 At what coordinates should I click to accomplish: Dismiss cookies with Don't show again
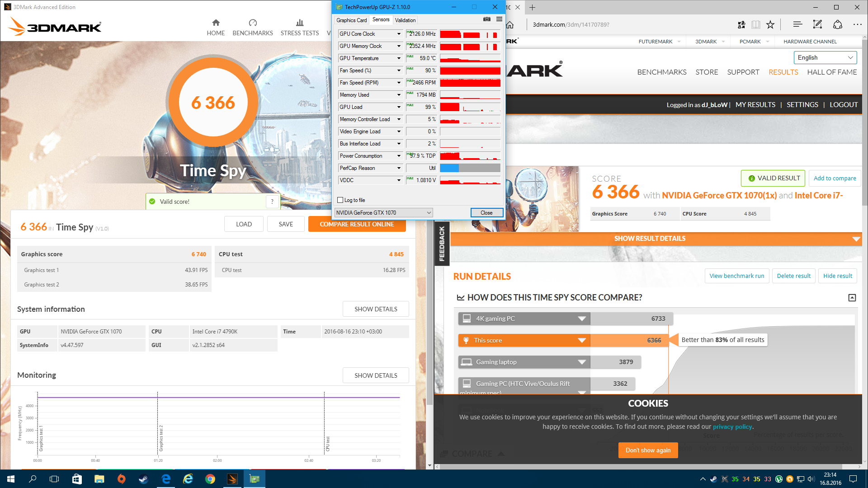[648, 450]
